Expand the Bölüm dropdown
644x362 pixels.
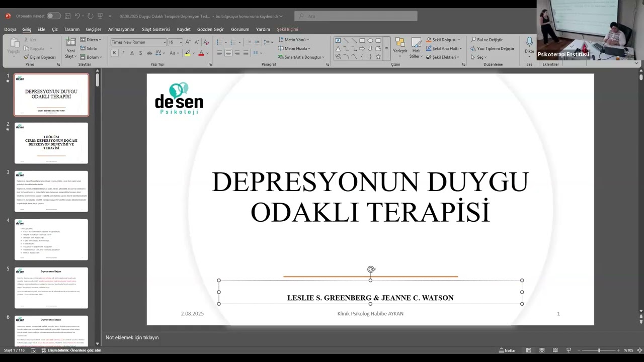[91, 57]
